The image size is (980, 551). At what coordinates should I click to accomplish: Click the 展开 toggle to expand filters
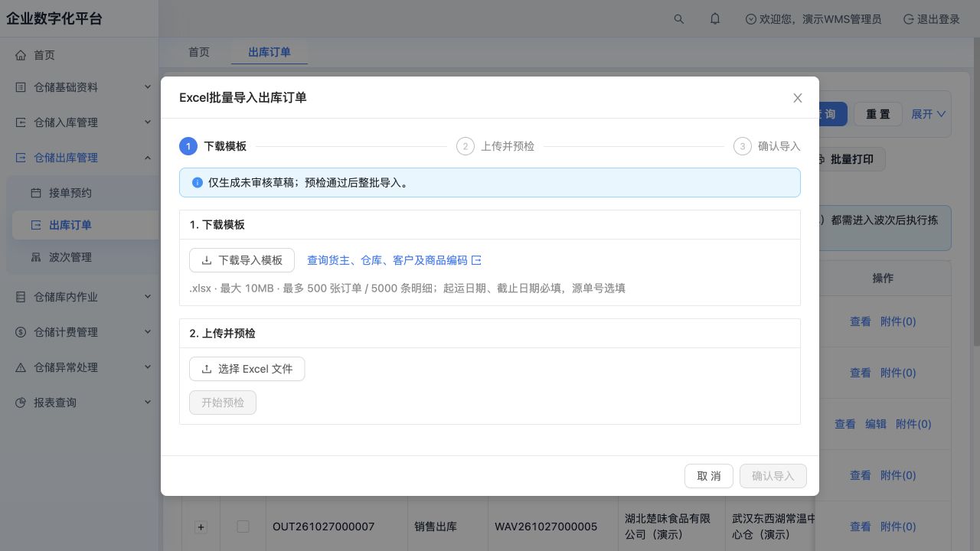pyautogui.click(x=929, y=114)
